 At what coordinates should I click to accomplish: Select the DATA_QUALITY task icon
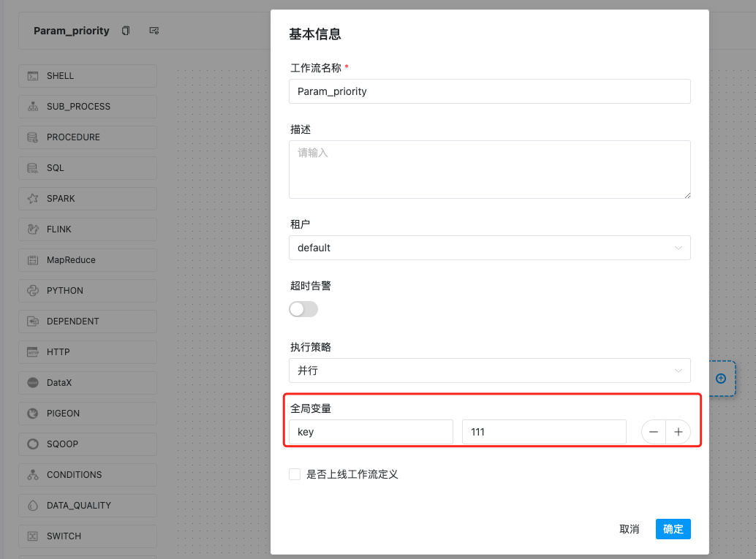[33, 506]
